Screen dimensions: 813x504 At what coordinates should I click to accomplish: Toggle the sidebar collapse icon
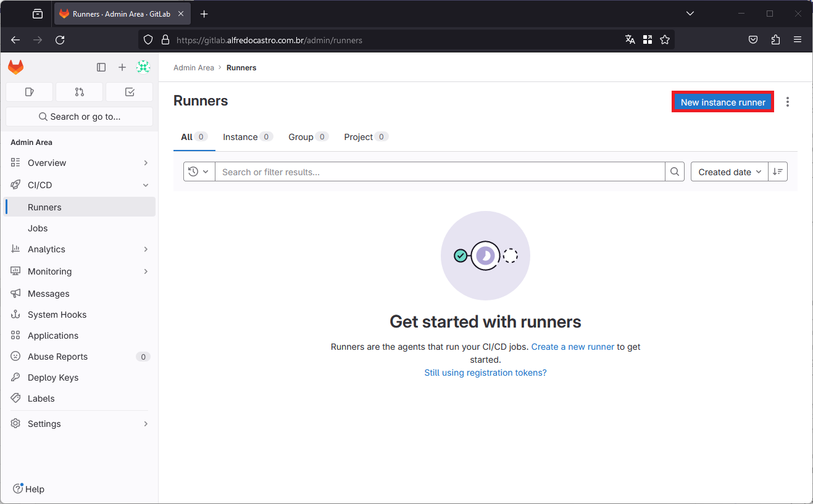(x=101, y=67)
